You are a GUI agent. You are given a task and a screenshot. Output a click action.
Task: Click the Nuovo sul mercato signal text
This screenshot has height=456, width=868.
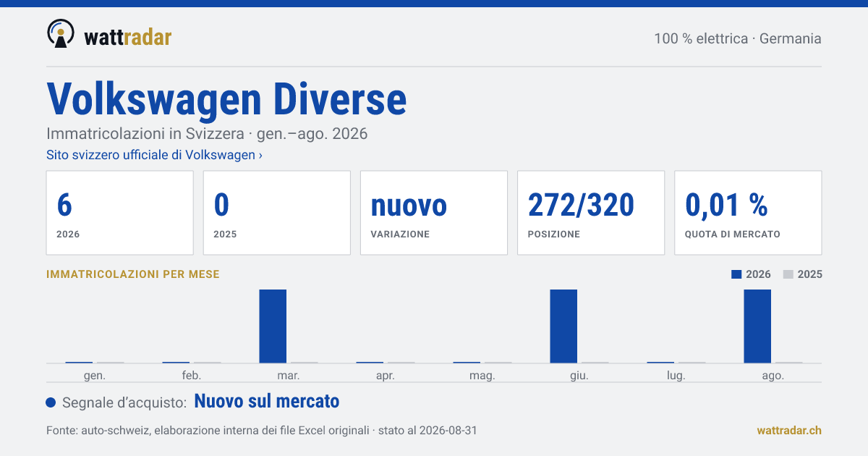click(267, 402)
